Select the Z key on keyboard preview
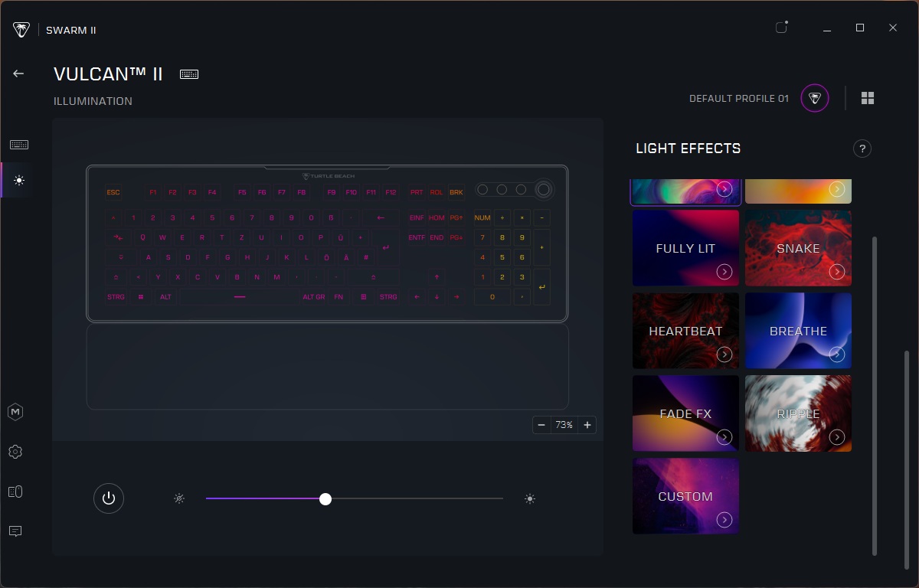919x588 pixels. click(242, 237)
